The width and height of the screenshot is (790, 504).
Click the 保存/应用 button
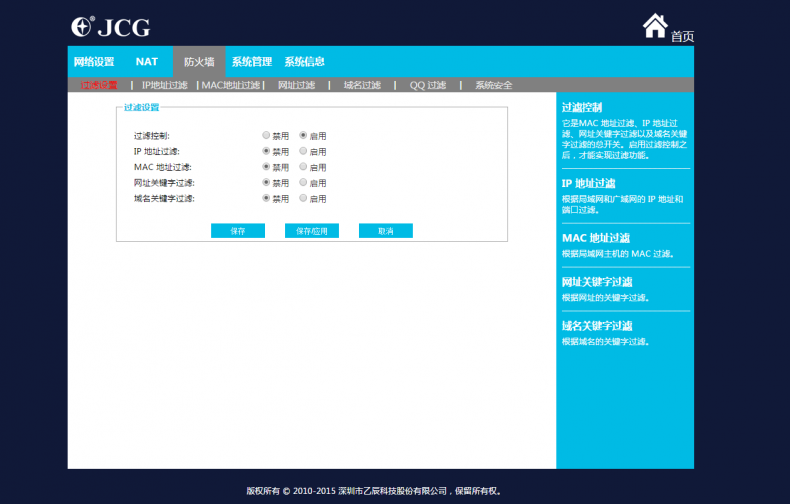(312, 231)
